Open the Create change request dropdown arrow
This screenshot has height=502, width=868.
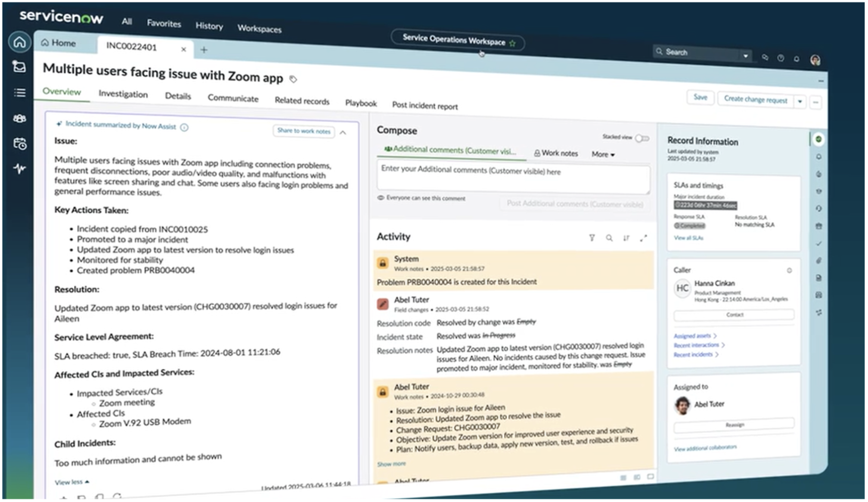click(x=800, y=101)
